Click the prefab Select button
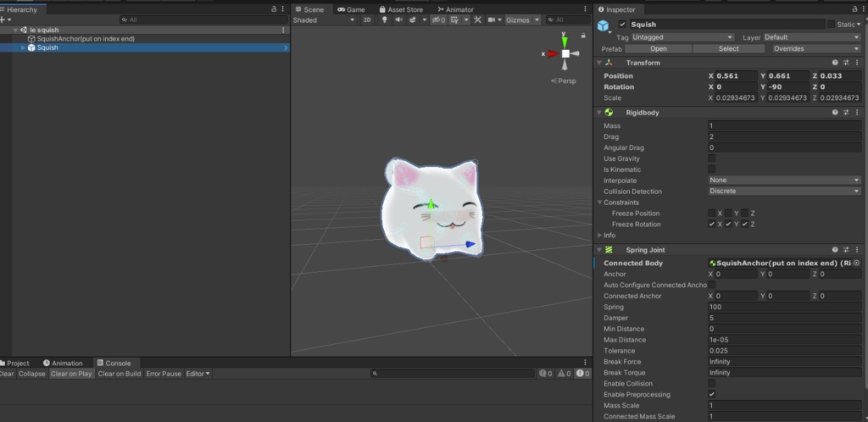 pyautogui.click(x=728, y=48)
